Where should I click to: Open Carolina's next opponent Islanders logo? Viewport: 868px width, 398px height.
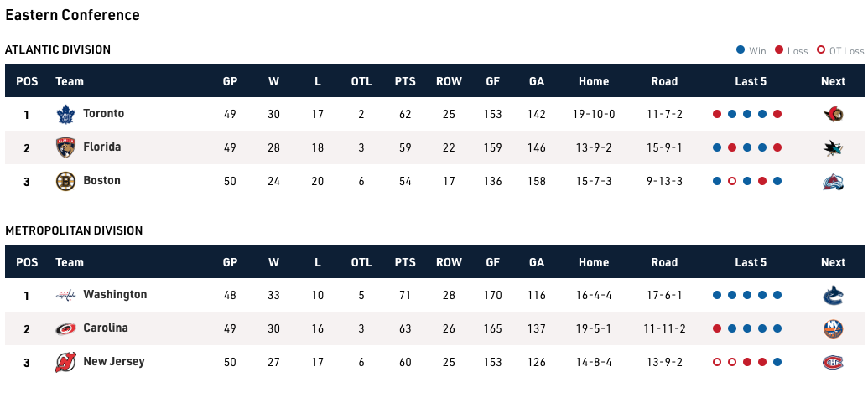pos(833,328)
